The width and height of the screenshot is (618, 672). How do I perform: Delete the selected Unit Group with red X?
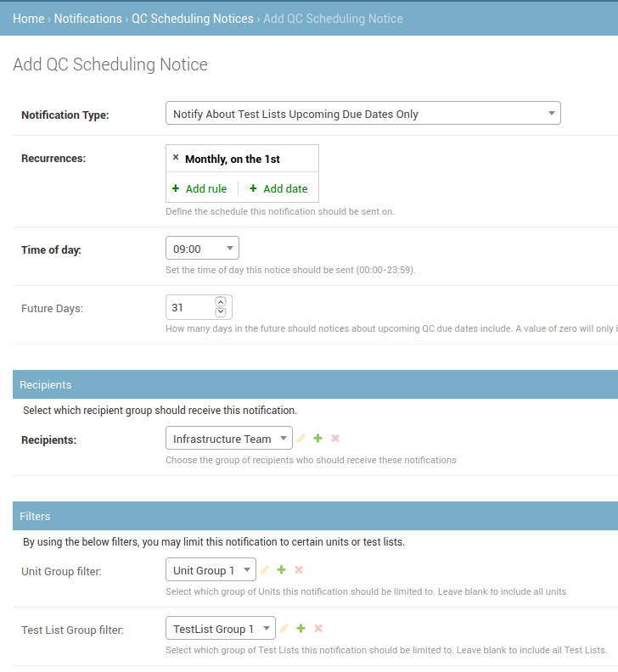click(x=299, y=570)
